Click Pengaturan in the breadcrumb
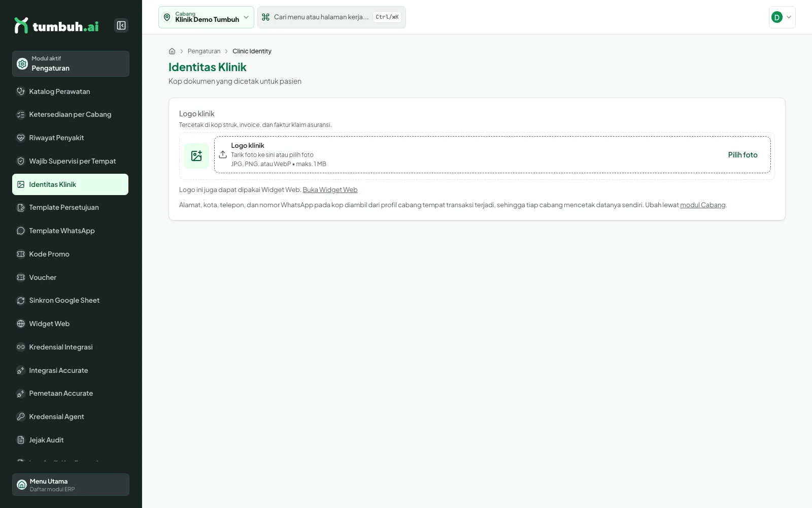 pos(204,51)
